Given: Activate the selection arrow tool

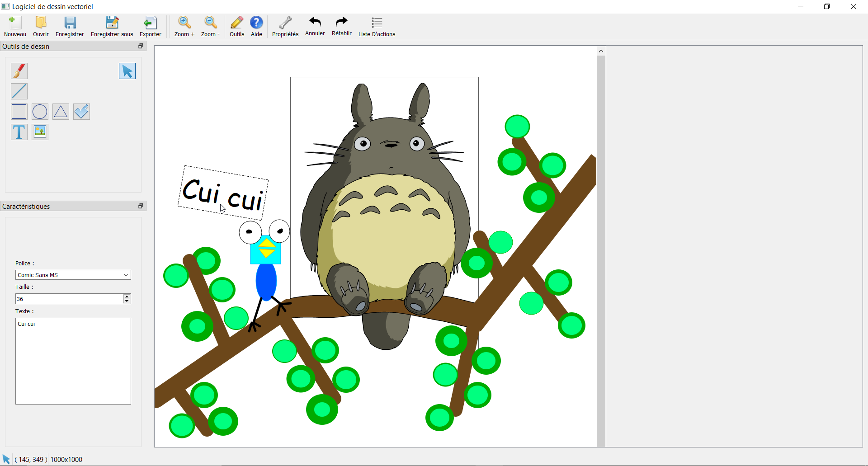Looking at the screenshot, I should 127,71.
